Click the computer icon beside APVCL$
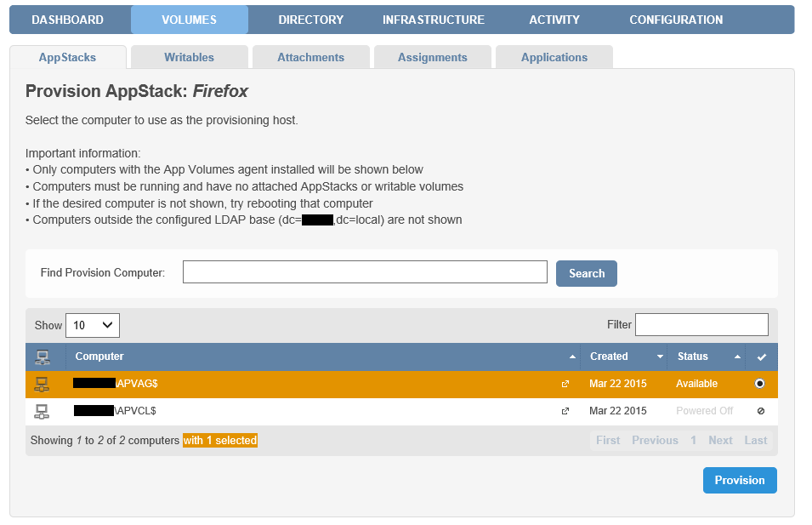The width and height of the screenshot is (812, 525). (41, 411)
